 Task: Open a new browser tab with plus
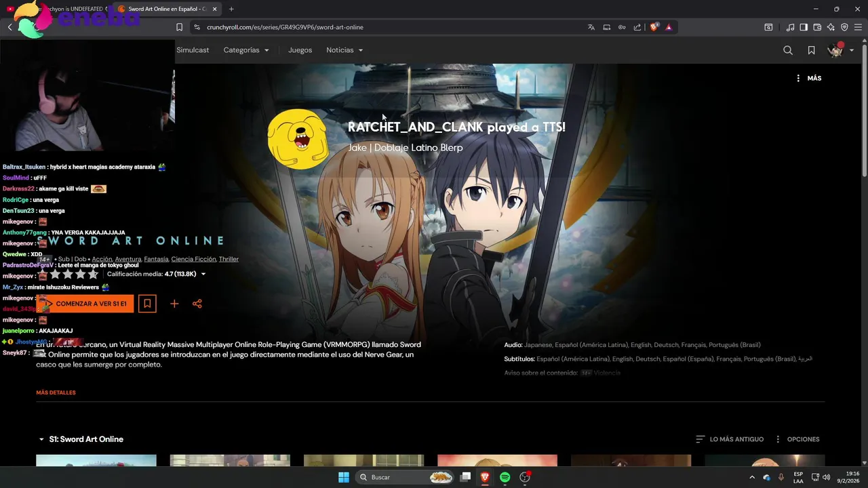(x=231, y=9)
